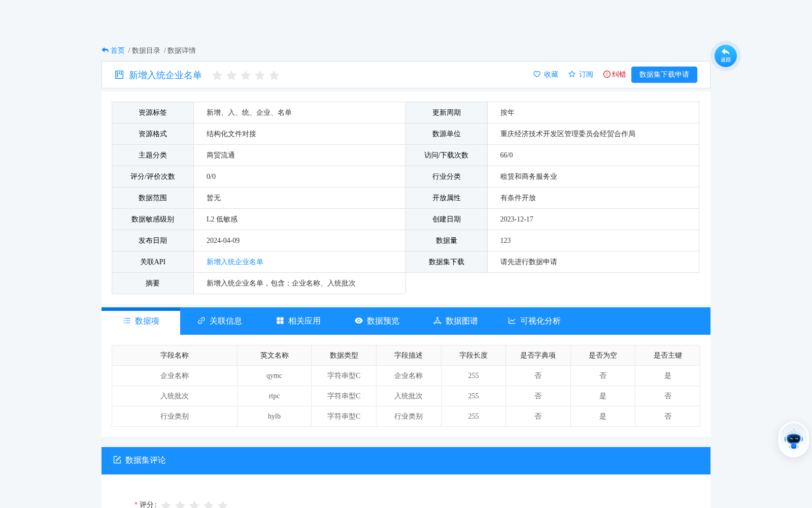Click the red 纠错 error report icon
Image resolution: width=812 pixels, height=508 pixels.
pyautogui.click(x=606, y=74)
